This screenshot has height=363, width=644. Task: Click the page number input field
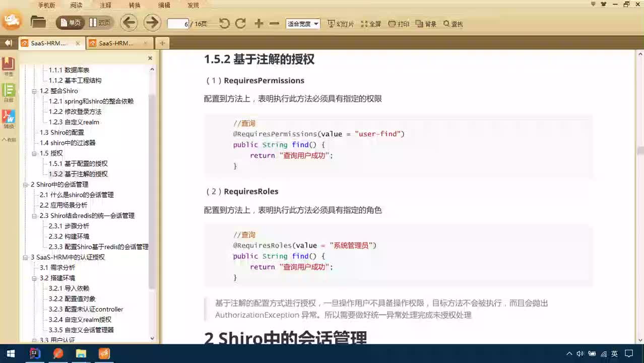pyautogui.click(x=178, y=24)
